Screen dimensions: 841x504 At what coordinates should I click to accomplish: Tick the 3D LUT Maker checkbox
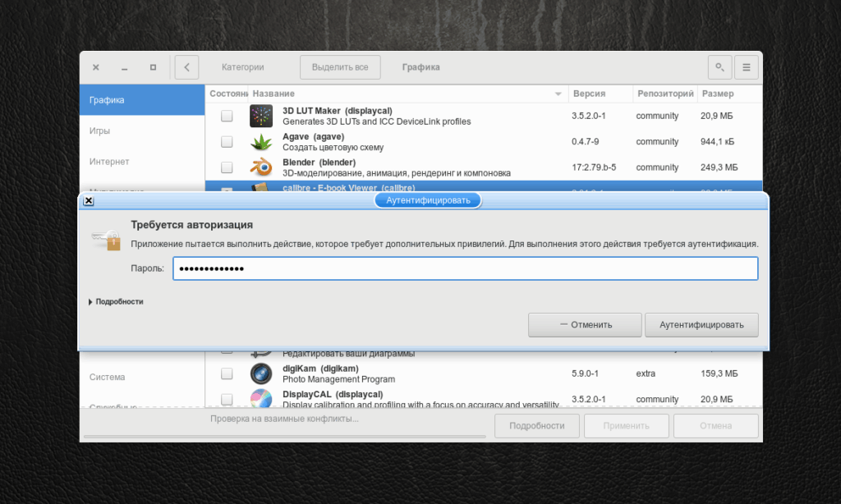227,116
